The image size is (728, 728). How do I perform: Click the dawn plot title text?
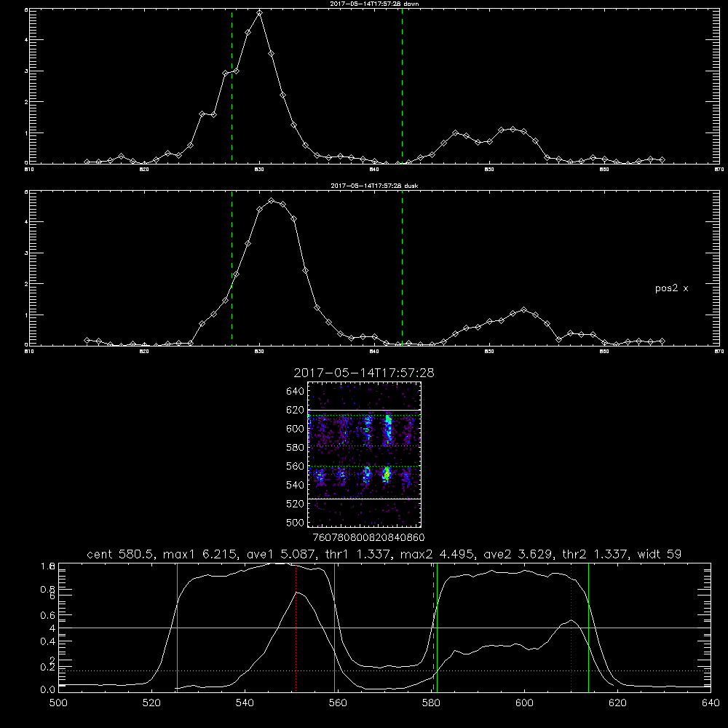click(x=374, y=4)
